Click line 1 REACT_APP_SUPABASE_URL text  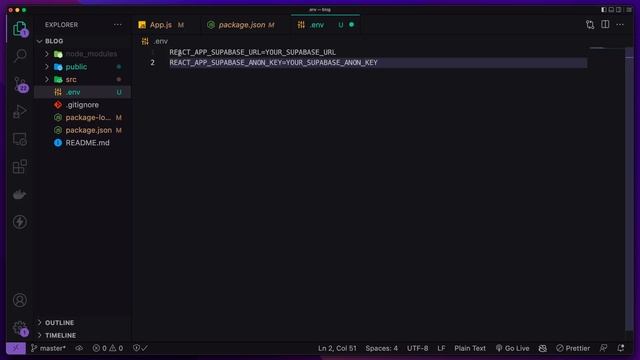point(252,52)
